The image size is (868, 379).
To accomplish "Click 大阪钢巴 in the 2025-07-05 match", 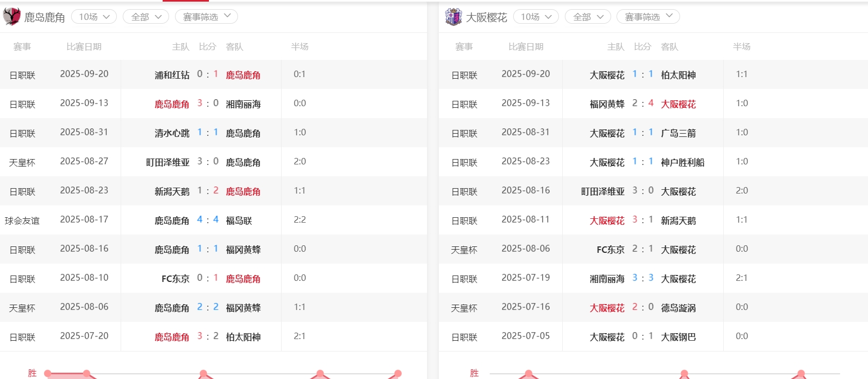I will pos(678,337).
